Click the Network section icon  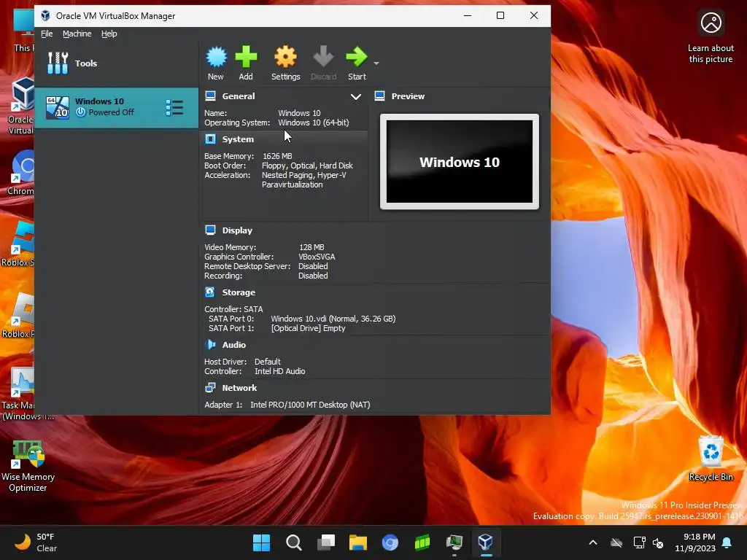[x=210, y=388]
